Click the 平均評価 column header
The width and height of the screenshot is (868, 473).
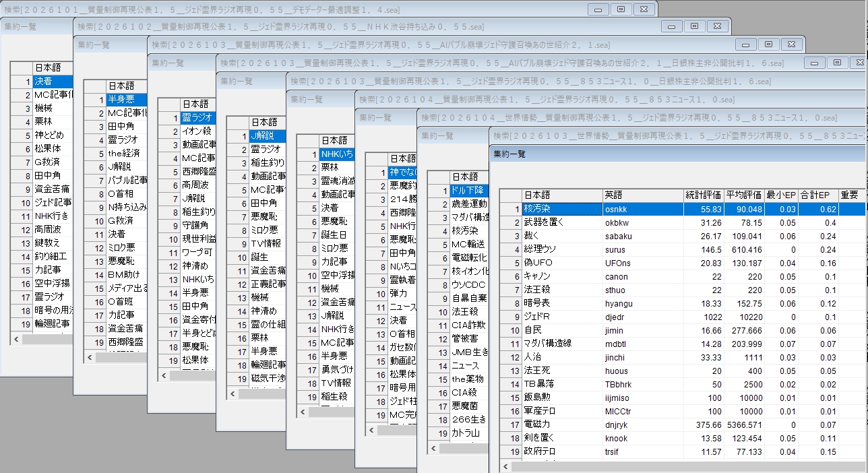tap(743, 195)
